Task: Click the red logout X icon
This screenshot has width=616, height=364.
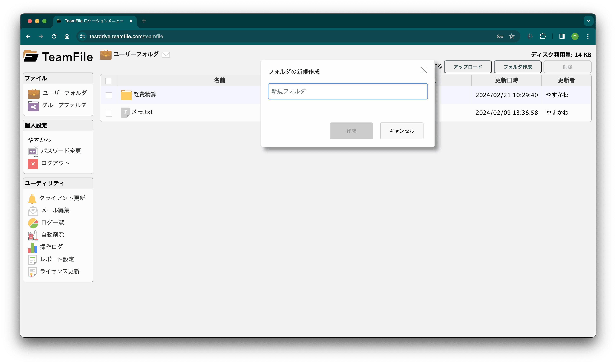Action: (33, 164)
